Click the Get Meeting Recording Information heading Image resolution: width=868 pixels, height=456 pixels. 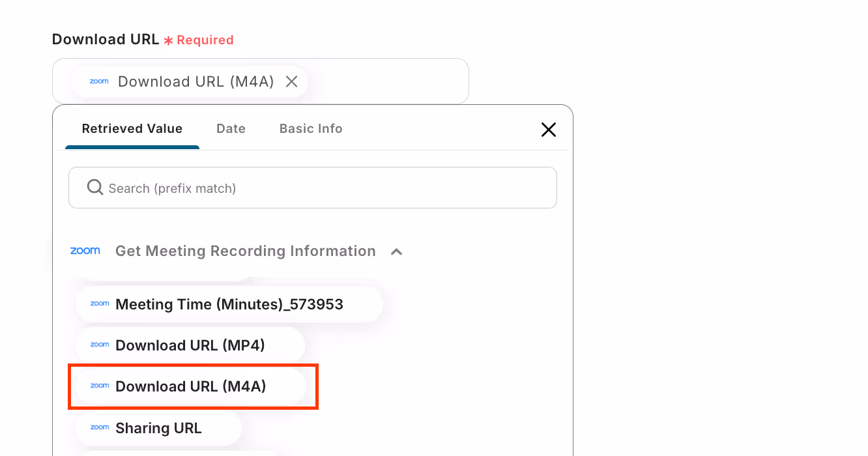[x=246, y=251]
